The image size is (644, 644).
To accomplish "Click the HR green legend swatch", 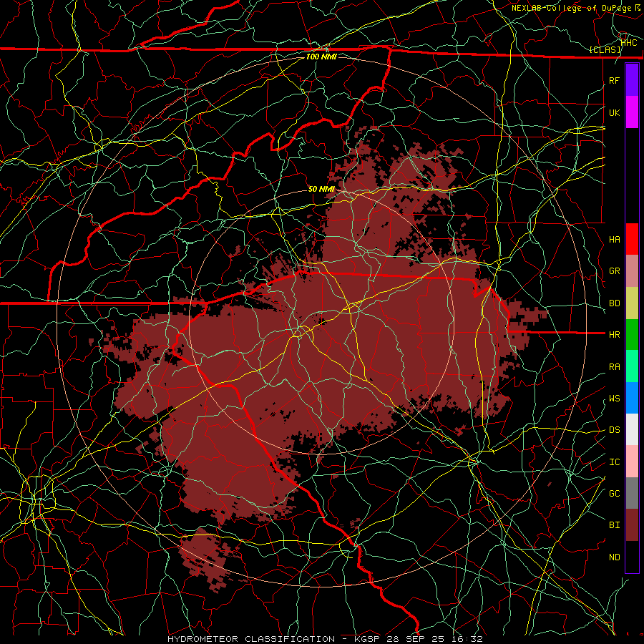I will (632, 334).
